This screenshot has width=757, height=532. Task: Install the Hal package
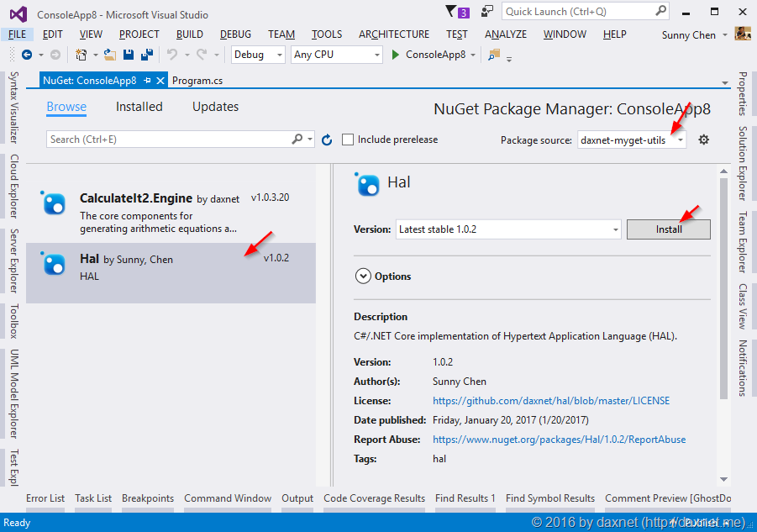click(x=669, y=229)
